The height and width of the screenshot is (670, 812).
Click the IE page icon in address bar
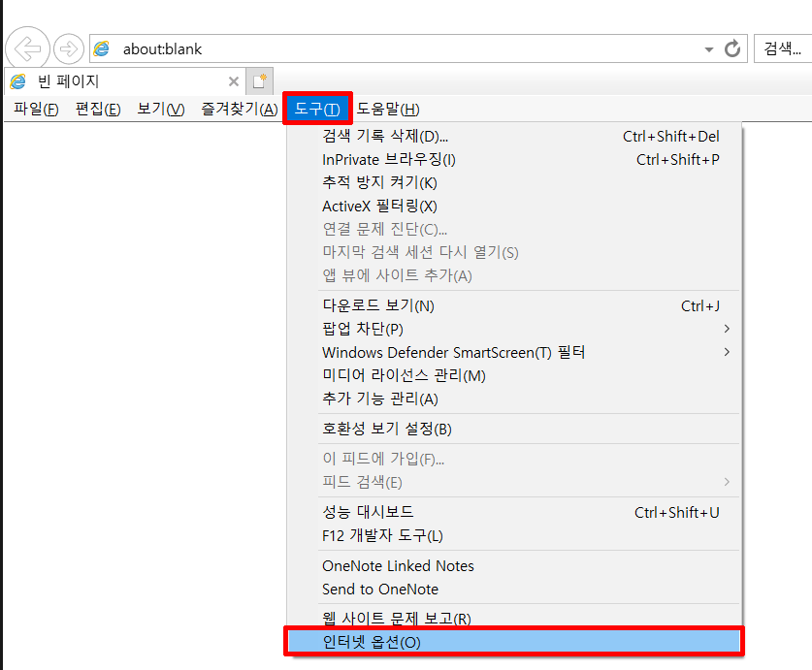click(x=102, y=48)
